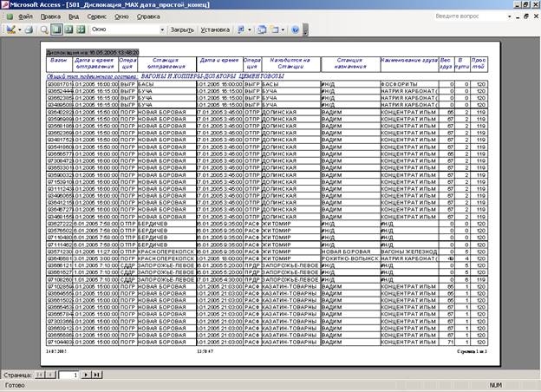Open the Файл menu
The width and height of the screenshot is (541, 392).
(25, 16)
